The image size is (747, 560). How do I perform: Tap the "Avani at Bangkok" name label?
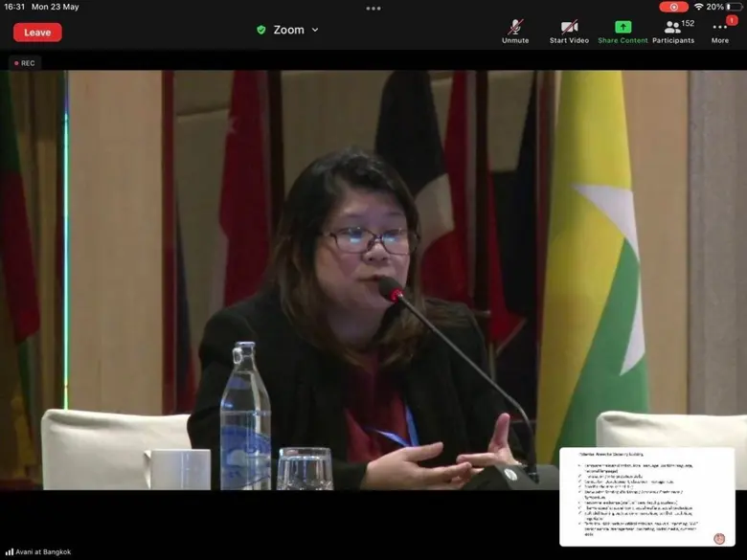point(38,551)
